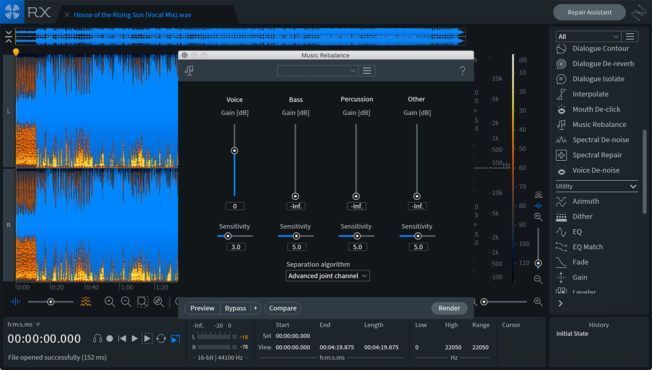Toggle headphone input monitoring

click(x=97, y=339)
